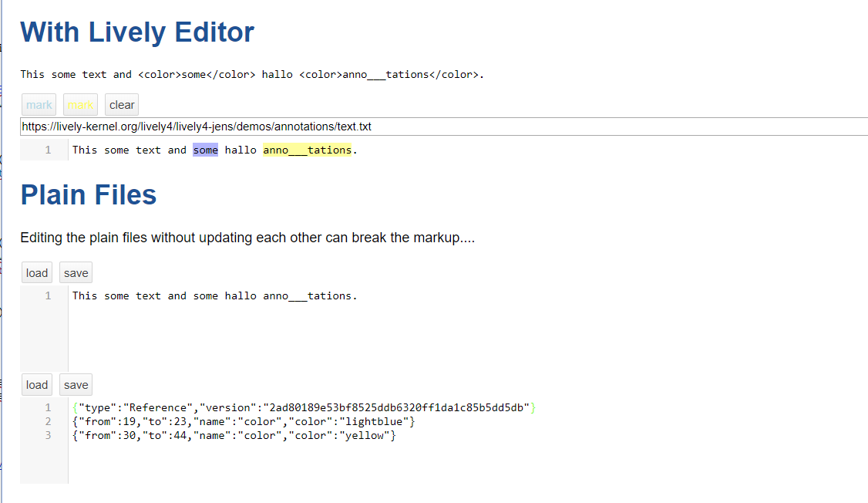Click the "Plain Files" heading
The height and width of the screenshot is (503, 868).
[89, 195]
